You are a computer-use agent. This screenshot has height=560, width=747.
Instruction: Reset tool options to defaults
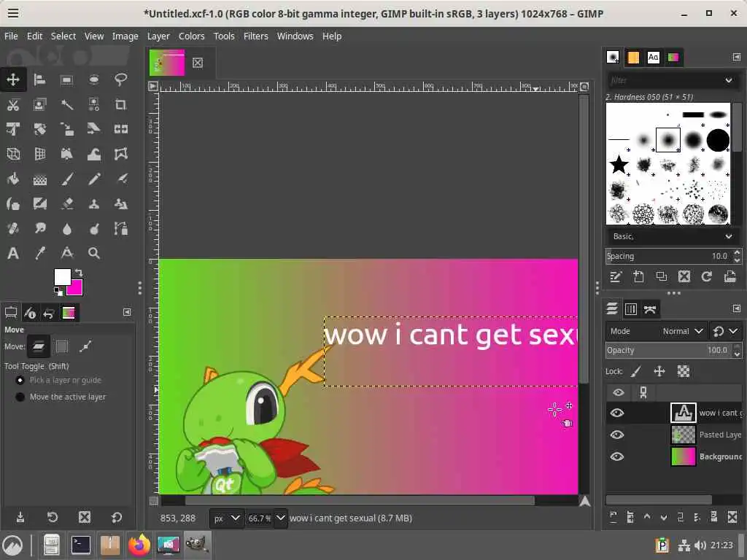(117, 517)
